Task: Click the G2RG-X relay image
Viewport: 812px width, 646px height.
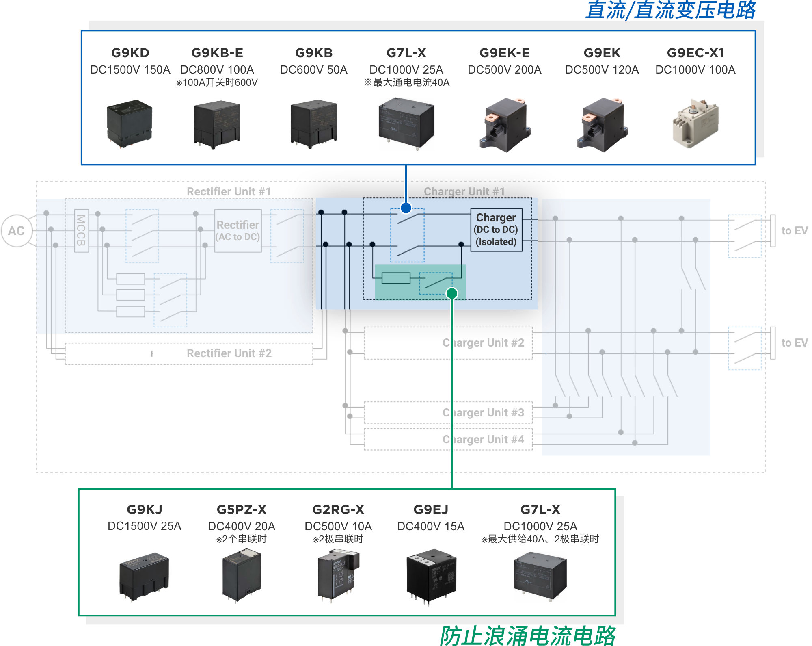Action: click(338, 575)
